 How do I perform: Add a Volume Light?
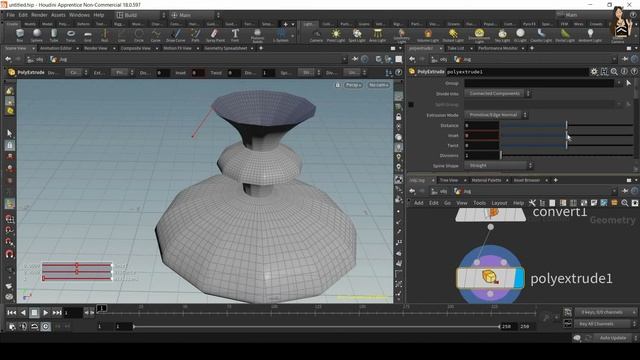(428, 36)
